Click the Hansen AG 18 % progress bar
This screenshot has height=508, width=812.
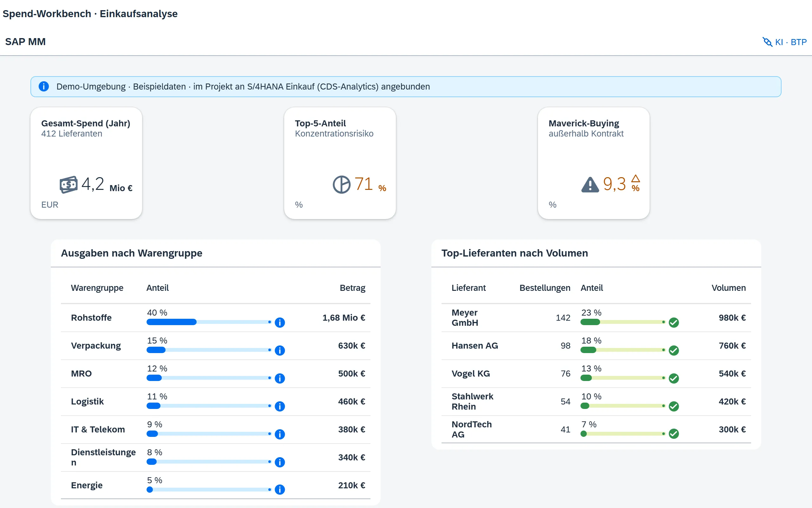[623, 350]
